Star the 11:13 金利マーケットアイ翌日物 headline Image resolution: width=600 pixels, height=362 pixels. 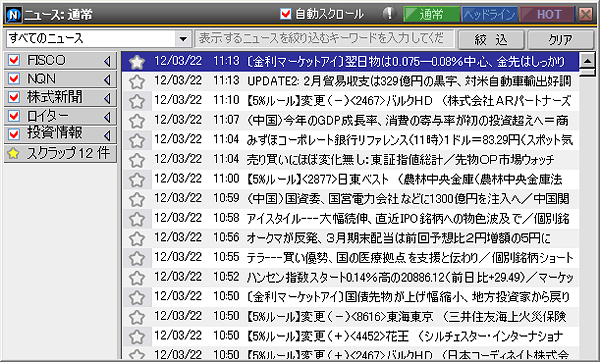(x=137, y=62)
